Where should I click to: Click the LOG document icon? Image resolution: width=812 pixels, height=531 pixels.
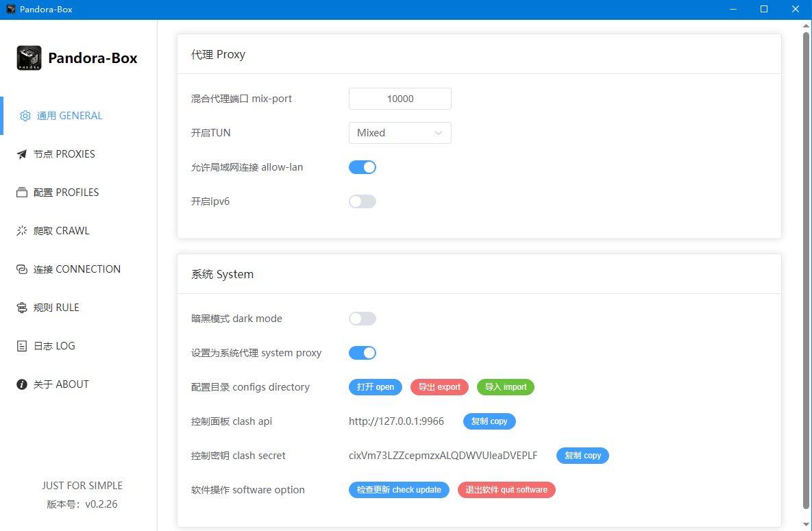[22, 346]
